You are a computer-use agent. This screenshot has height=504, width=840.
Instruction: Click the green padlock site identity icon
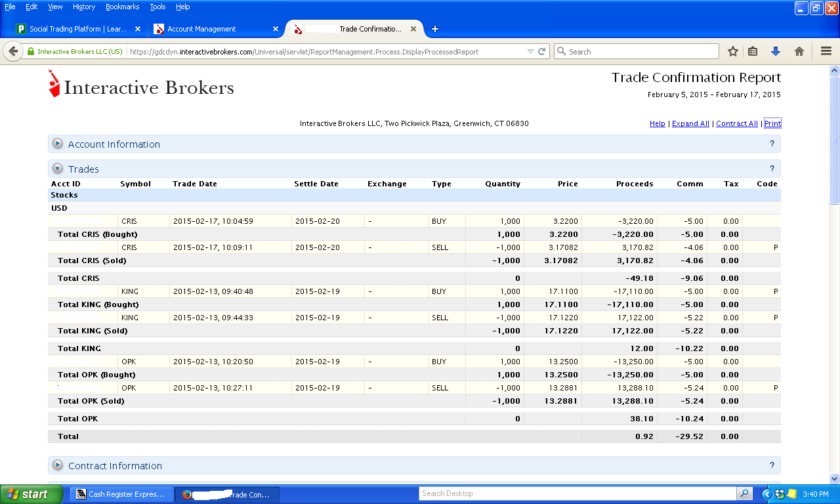[30, 51]
